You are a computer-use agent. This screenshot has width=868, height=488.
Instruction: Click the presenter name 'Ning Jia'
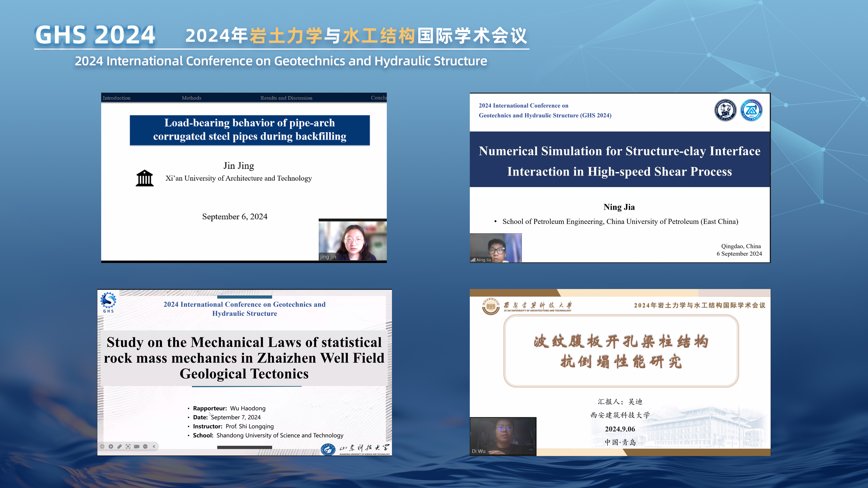(619, 207)
